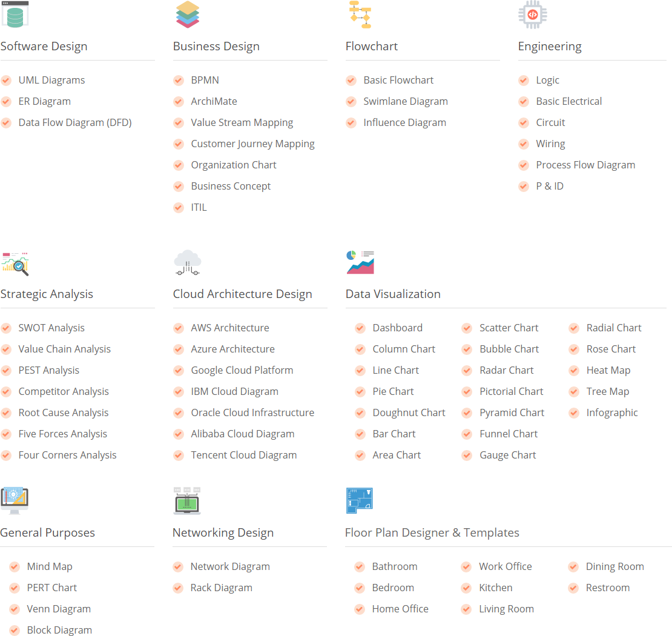Viewport: 672px width, 636px height.
Task: Open the Gauge Chart link
Action: (x=508, y=455)
